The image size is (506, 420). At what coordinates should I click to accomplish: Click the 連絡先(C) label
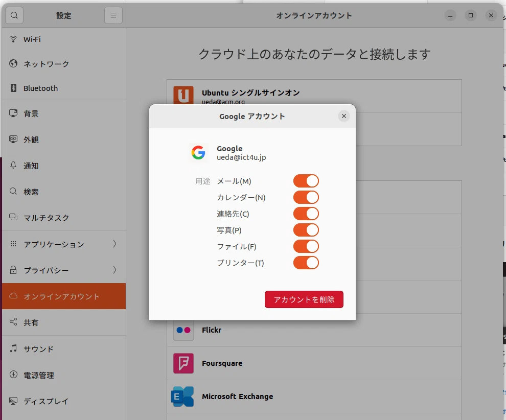[x=233, y=214]
